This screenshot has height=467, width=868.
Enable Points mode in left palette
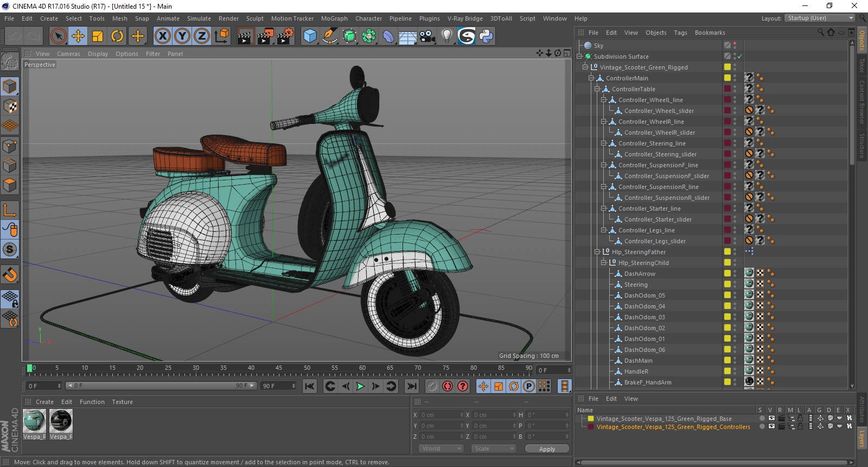(10, 146)
